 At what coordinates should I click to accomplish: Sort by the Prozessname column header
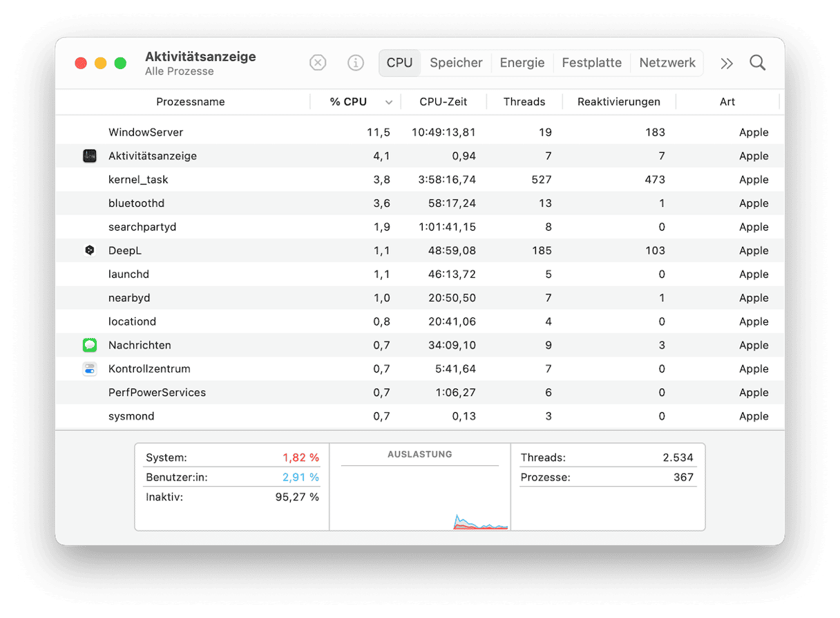191,102
